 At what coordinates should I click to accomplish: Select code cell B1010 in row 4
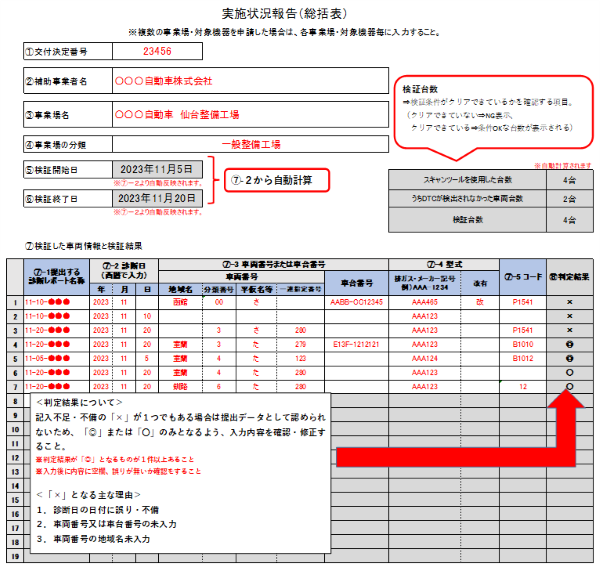coord(522,343)
